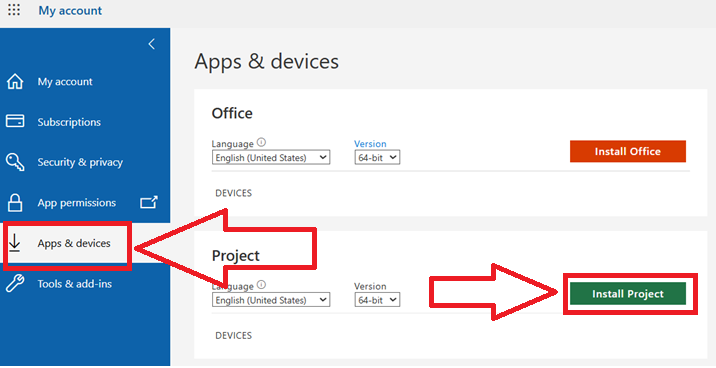Screen dimensions: 716x368
Task: Click DEVICES under the Office section
Action: click(x=233, y=193)
